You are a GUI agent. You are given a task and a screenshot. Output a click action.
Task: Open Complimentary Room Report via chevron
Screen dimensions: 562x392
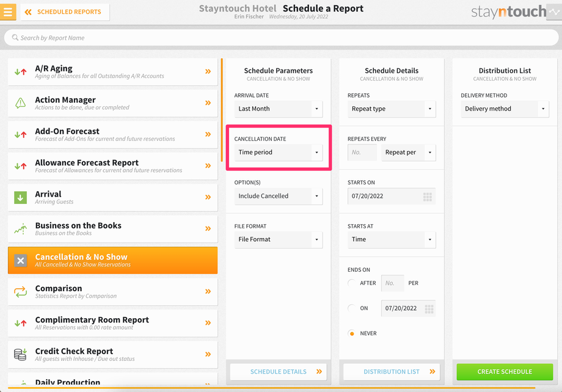[208, 323]
